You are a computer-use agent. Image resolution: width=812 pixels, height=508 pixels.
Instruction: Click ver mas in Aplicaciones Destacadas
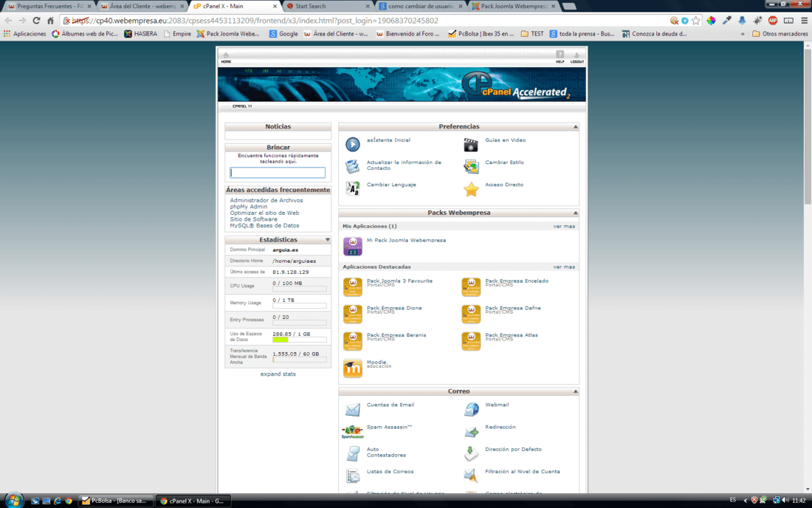[x=564, y=267]
